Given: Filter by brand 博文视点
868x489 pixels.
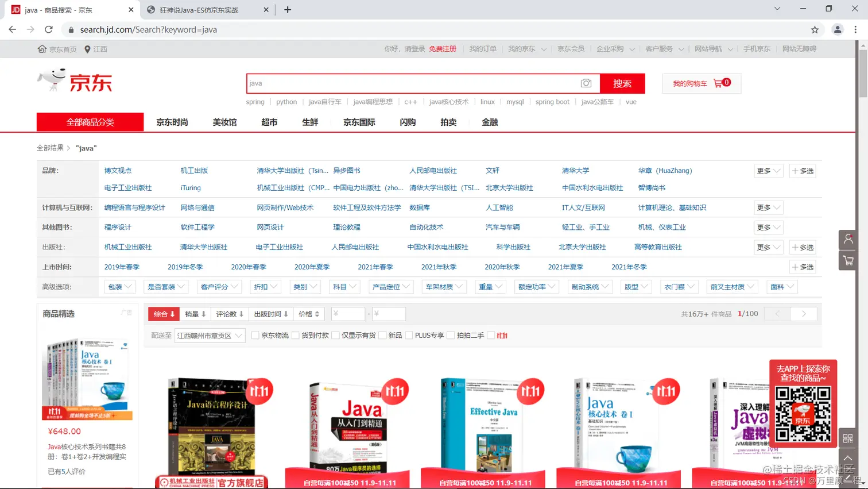Looking at the screenshot, I should (118, 171).
